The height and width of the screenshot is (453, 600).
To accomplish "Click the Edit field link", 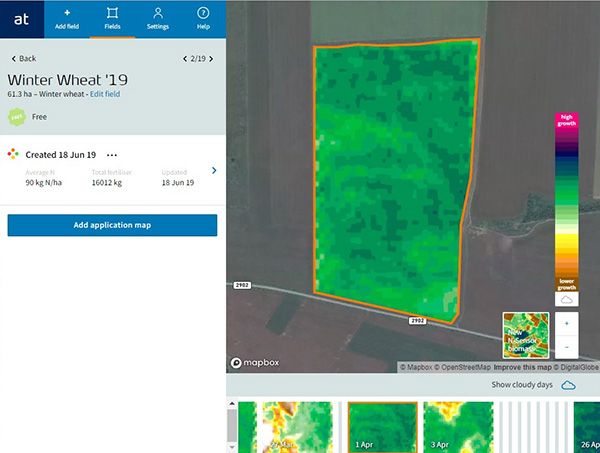I will [105, 94].
